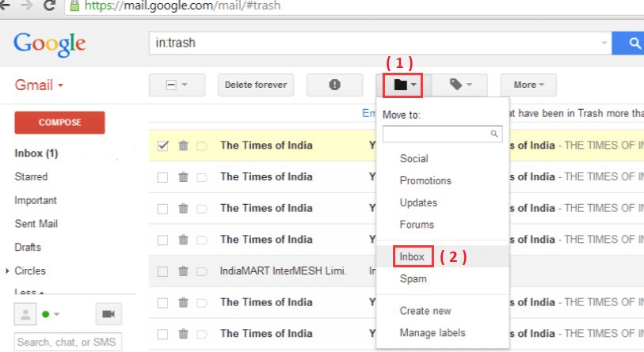Open the chat status dropdown arrow
Viewport: 644px width, 352px height.
[57, 314]
